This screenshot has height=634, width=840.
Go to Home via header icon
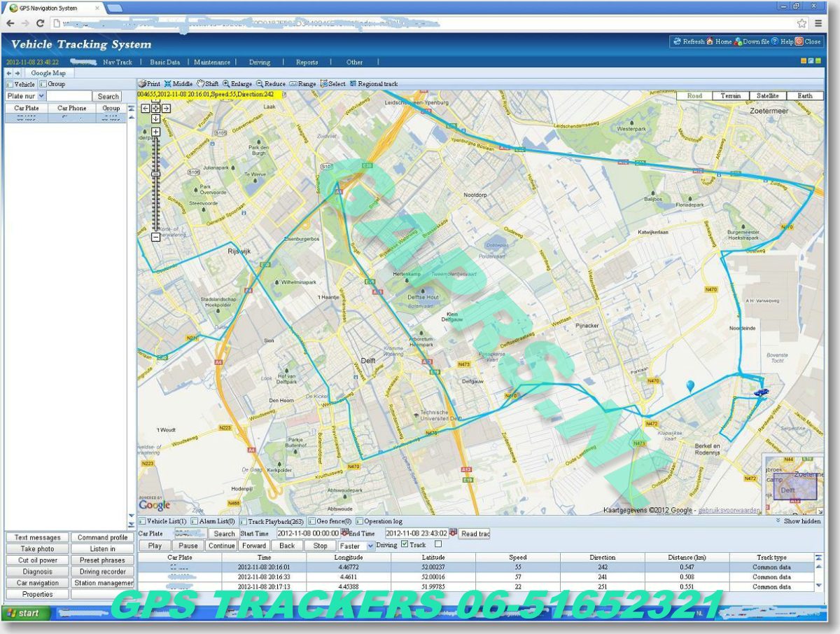pos(710,41)
